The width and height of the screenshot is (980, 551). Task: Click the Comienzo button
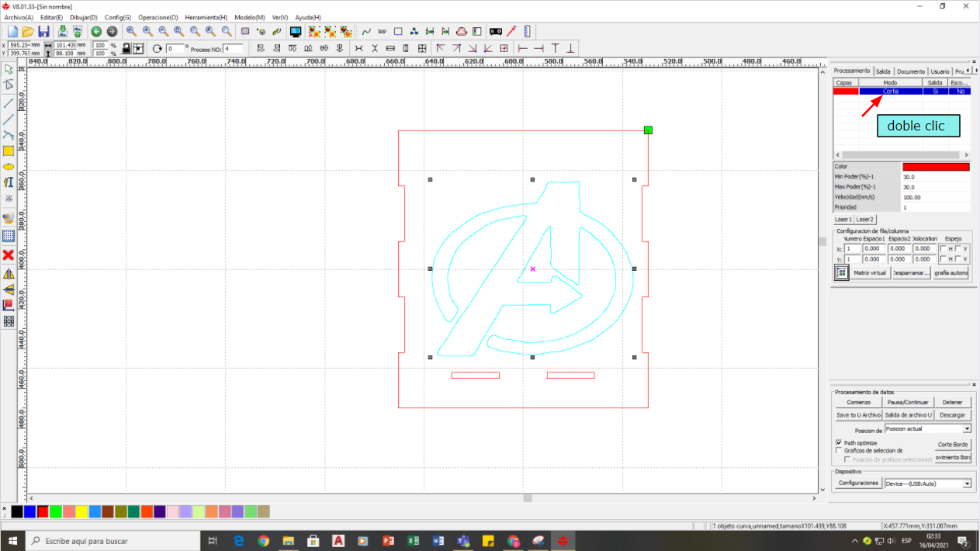[859, 403]
